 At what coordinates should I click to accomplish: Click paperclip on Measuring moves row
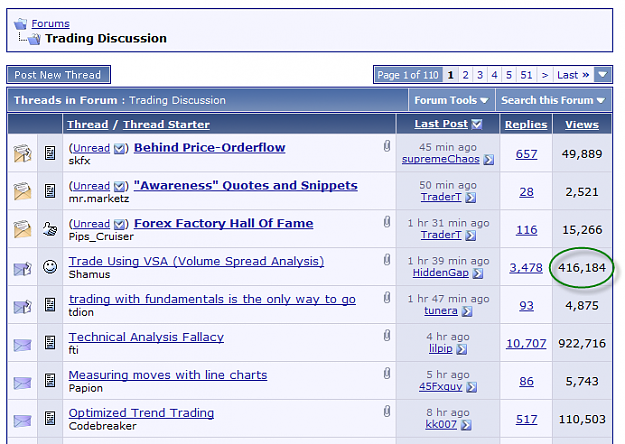tap(387, 373)
